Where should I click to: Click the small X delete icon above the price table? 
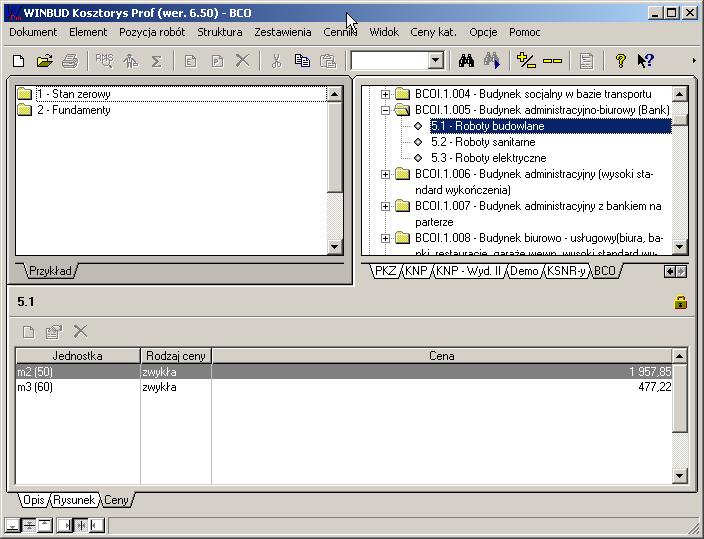tap(80, 332)
